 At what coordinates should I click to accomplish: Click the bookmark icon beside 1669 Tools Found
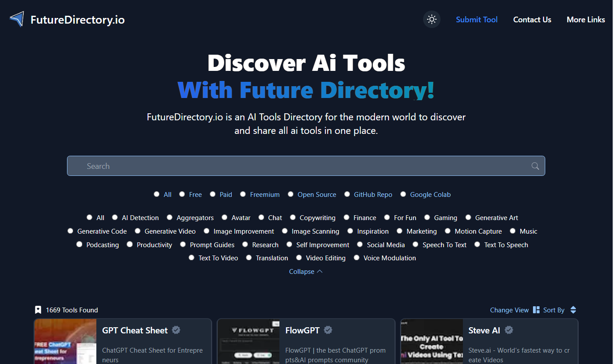click(x=38, y=310)
